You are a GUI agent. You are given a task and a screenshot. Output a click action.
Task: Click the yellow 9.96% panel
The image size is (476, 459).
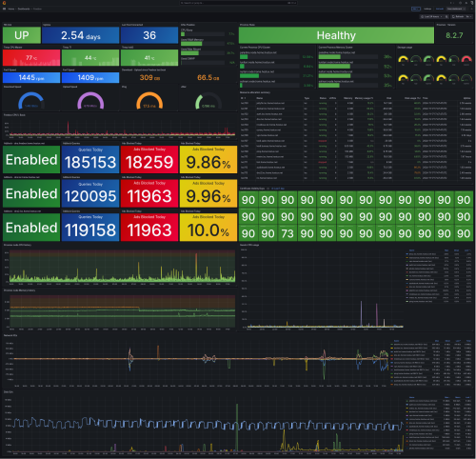(208, 193)
